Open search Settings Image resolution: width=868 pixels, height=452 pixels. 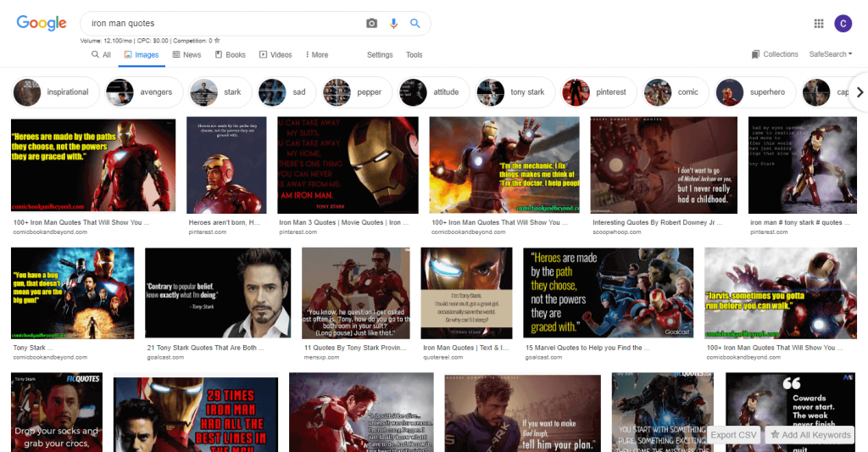(x=380, y=55)
